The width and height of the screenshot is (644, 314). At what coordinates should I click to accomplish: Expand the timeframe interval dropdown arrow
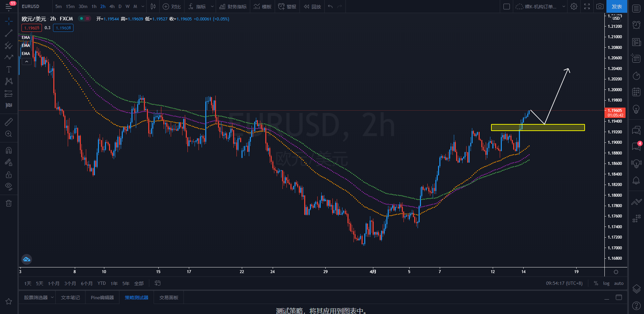143,6
